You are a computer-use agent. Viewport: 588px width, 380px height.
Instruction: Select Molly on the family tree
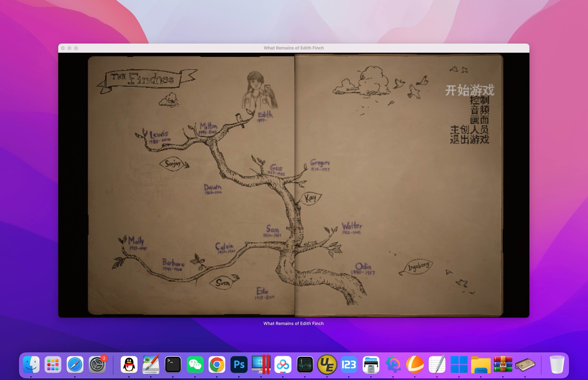pyautogui.click(x=136, y=241)
